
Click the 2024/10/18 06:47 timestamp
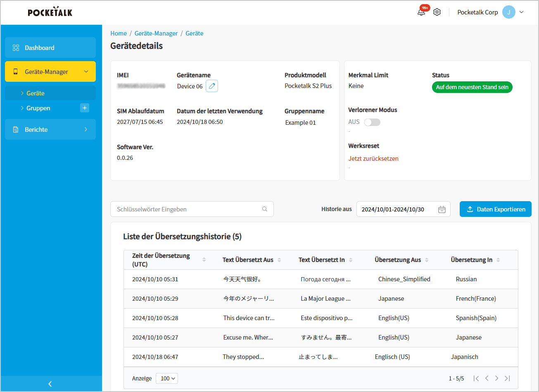155,357
